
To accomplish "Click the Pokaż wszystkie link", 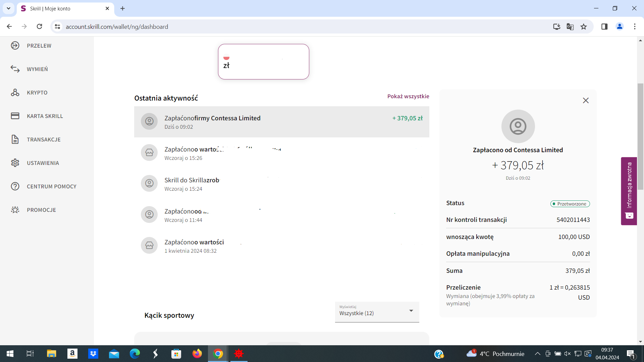I will 408,96.
